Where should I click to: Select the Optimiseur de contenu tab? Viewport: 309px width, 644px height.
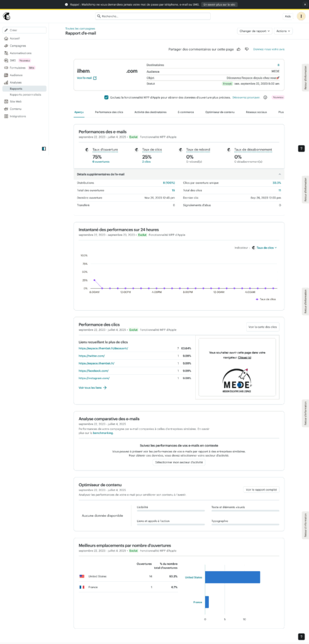(220, 112)
